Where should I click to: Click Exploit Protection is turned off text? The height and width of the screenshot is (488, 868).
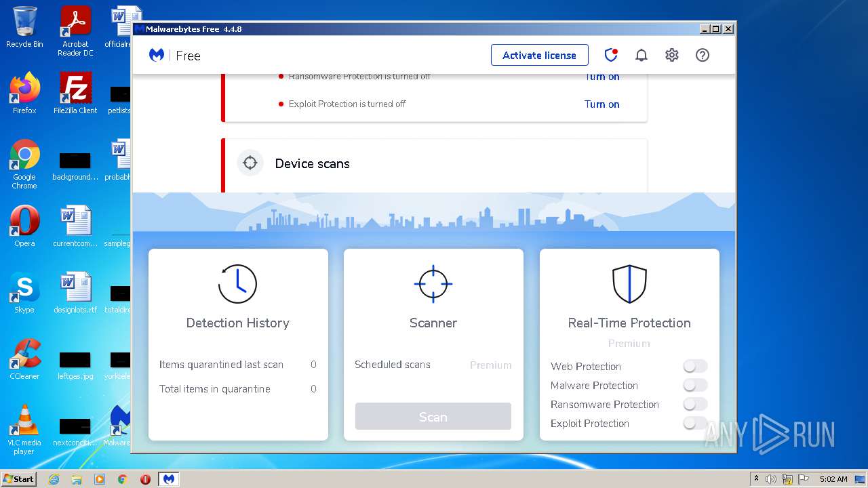point(347,104)
